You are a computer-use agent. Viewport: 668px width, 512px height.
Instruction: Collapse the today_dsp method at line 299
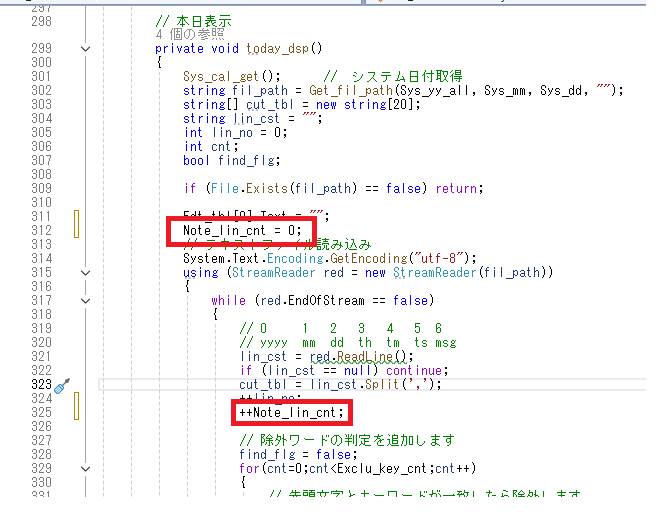point(86,48)
